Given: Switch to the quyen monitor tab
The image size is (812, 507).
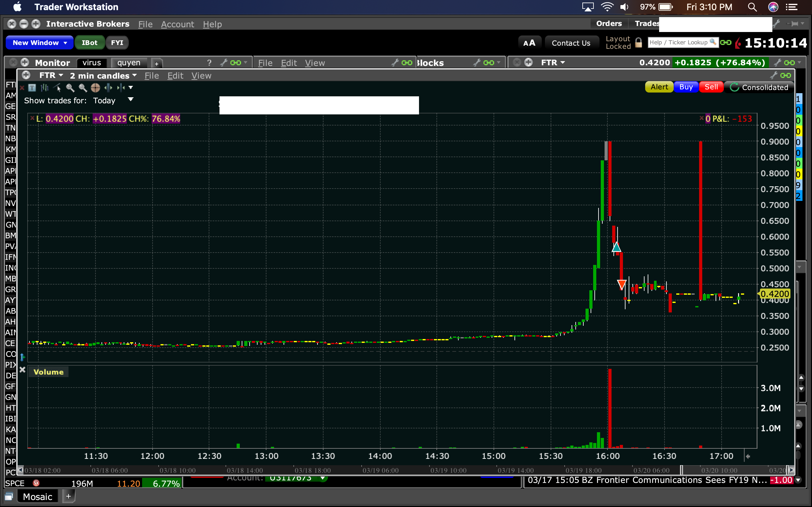Looking at the screenshot, I should [x=129, y=63].
